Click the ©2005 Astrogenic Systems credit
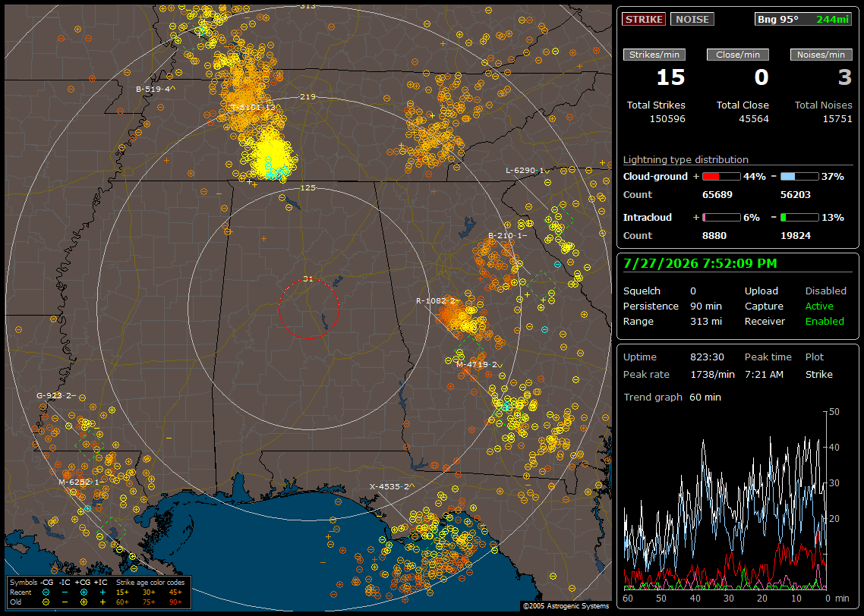 pyautogui.click(x=566, y=606)
